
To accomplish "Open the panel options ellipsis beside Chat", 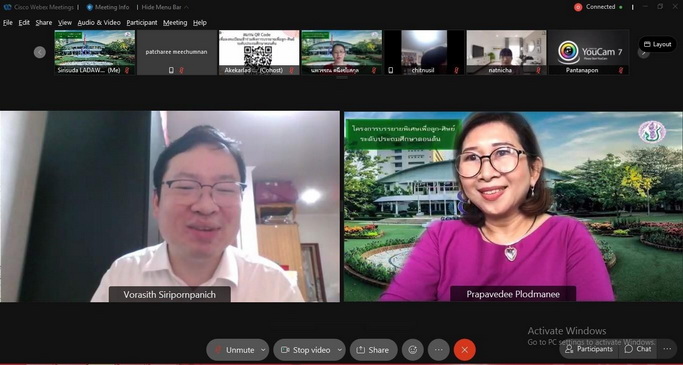I will click(x=667, y=349).
